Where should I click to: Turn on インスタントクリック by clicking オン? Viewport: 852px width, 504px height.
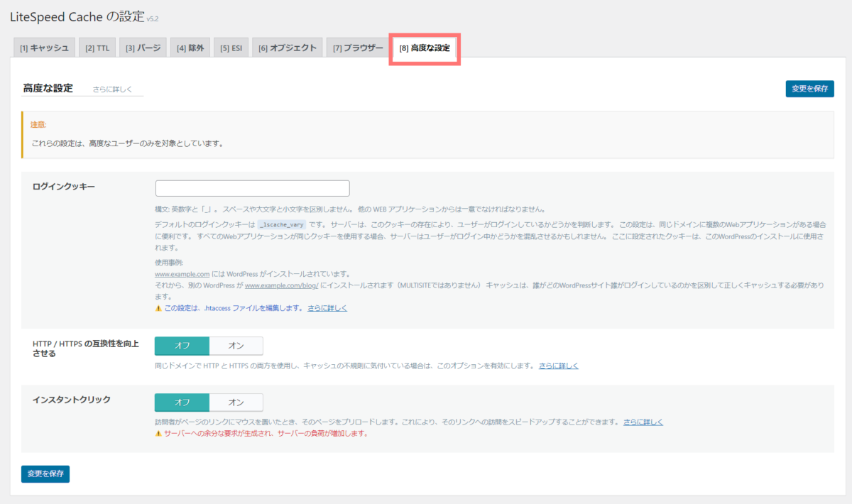point(236,402)
